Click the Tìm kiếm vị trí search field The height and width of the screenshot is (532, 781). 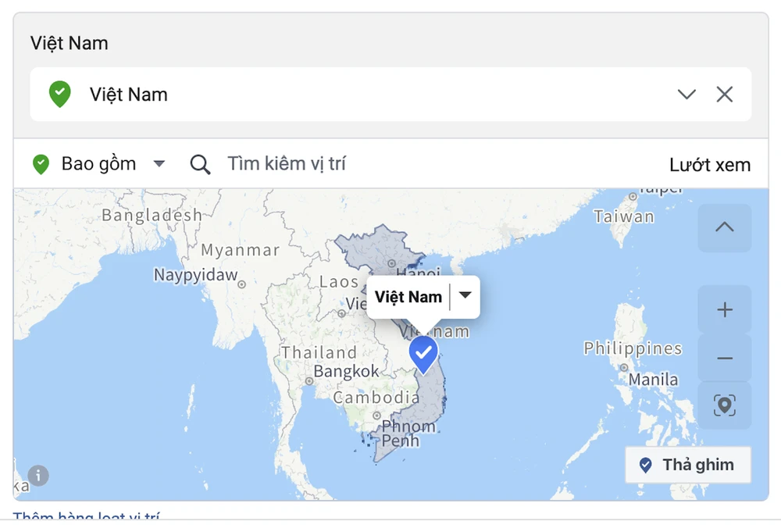pos(287,164)
